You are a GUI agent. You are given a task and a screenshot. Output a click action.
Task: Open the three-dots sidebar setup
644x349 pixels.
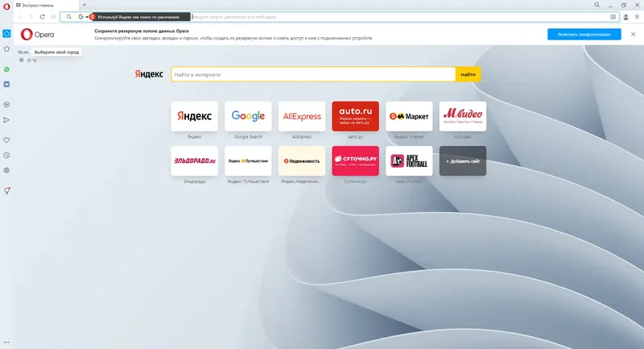pyautogui.click(x=6, y=342)
